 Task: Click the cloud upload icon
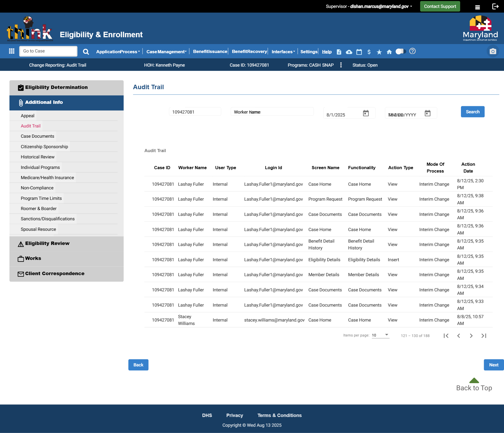(x=349, y=52)
